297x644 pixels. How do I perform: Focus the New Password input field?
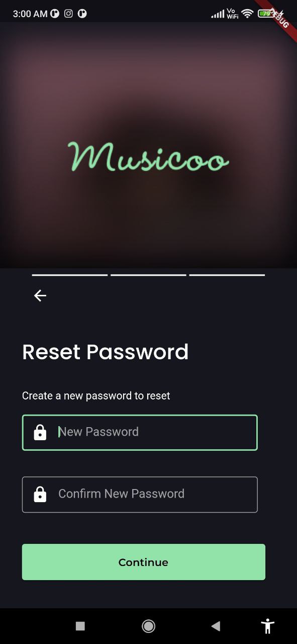140,432
